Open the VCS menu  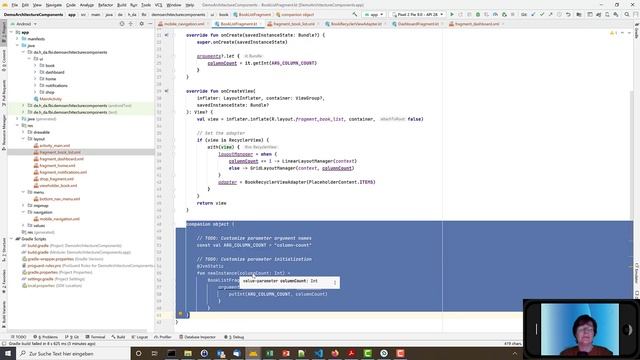(x=158, y=5)
